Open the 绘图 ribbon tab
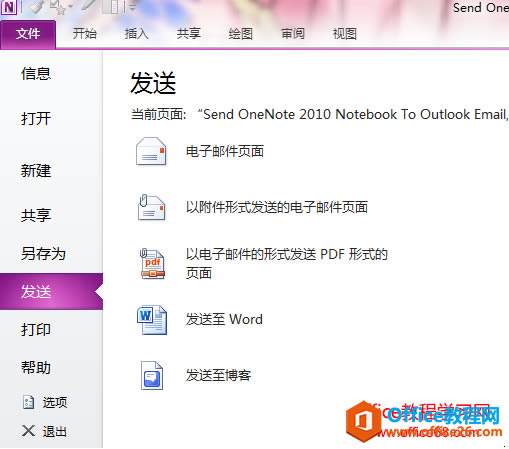 tap(240, 34)
